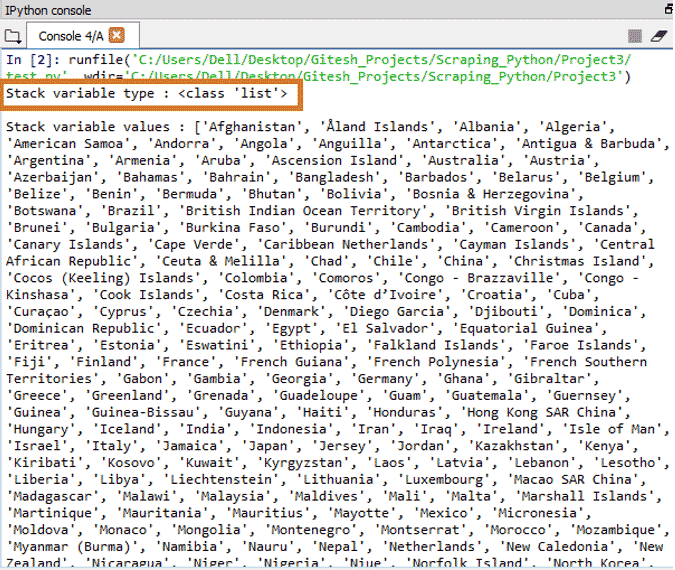Click 'Antigua & Barbuda' in the output
675x570 pixels.
point(588,144)
